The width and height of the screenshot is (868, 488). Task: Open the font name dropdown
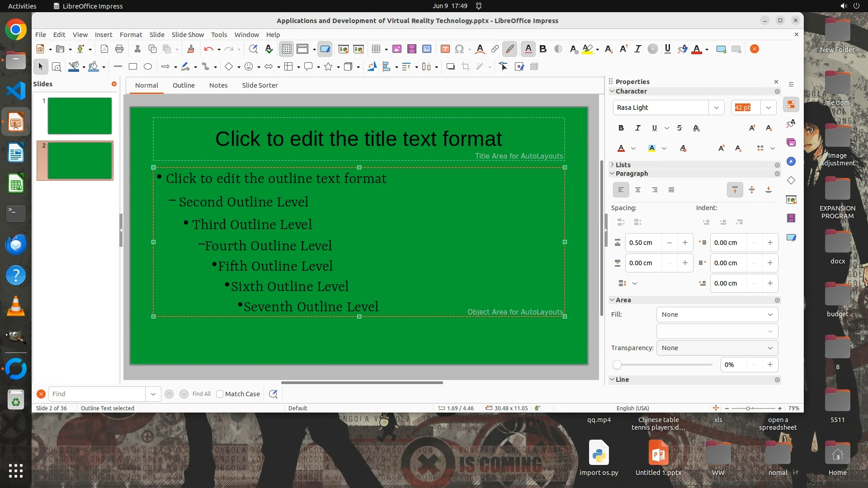[x=717, y=108]
